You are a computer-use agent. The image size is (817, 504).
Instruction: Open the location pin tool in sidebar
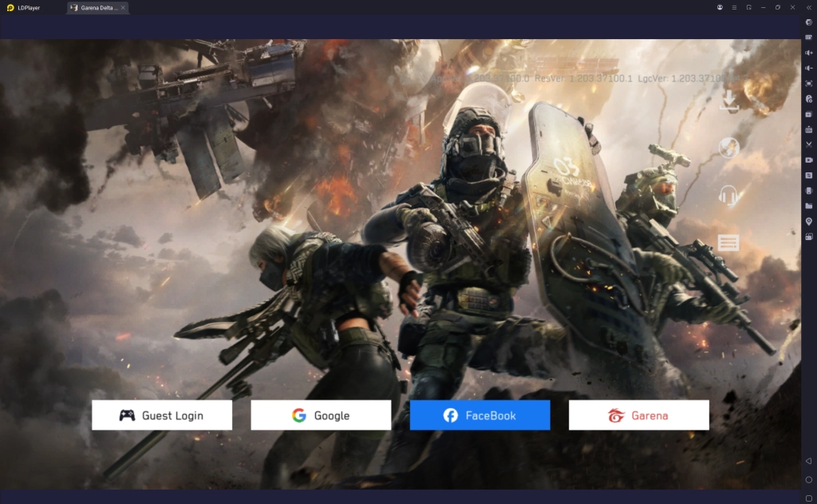click(808, 221)
